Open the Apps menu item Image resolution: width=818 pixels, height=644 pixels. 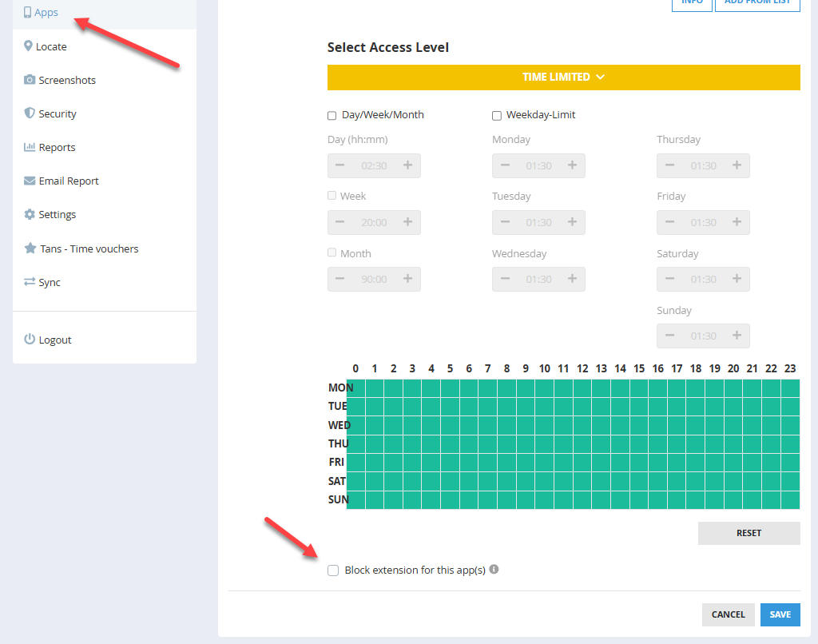[x=46, y=13]
